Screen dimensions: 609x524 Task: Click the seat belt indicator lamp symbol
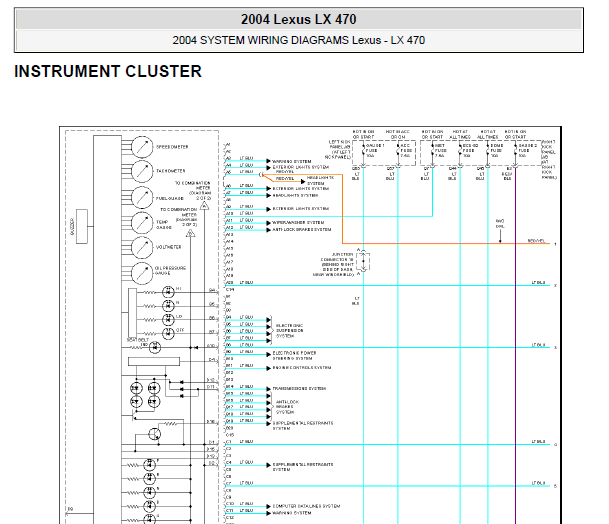[155, 347]
